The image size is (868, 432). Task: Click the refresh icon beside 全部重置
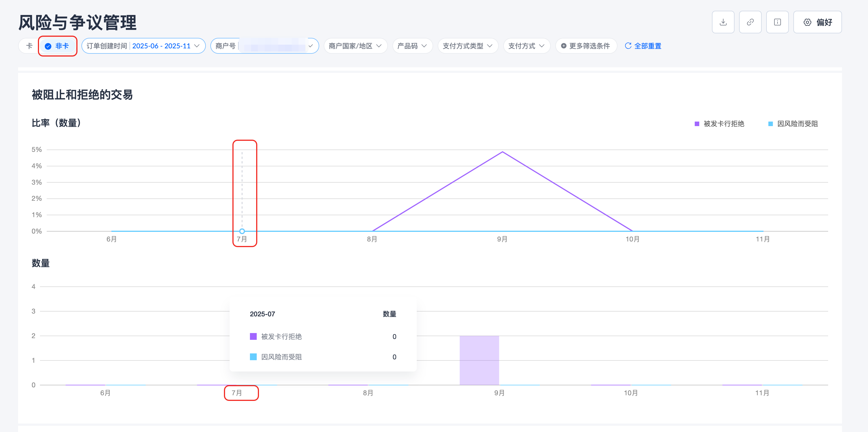coord(628,46)
